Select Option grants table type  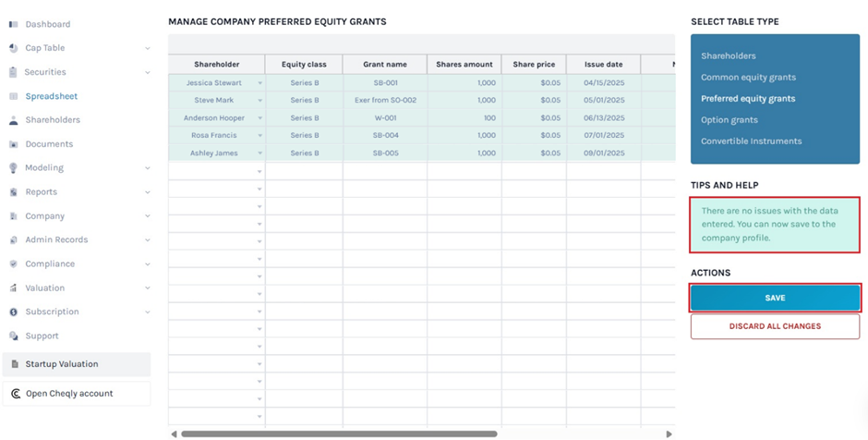(729, 120)
